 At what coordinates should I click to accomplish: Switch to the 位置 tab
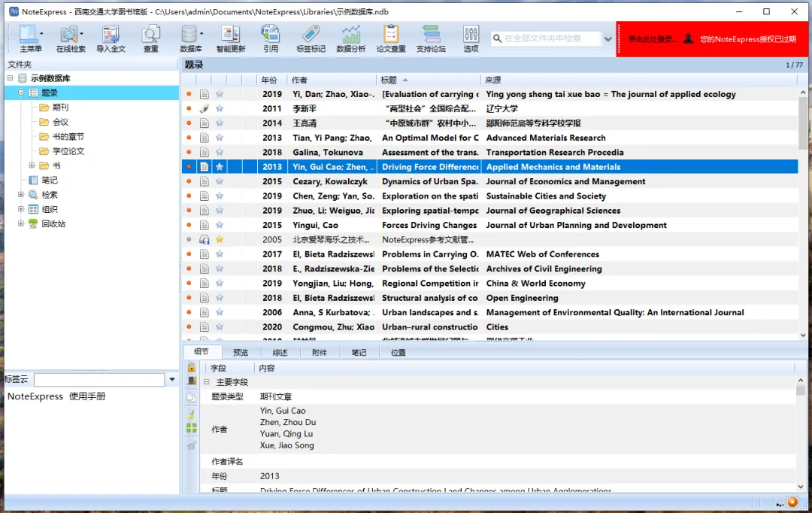[x=398, y=352]
